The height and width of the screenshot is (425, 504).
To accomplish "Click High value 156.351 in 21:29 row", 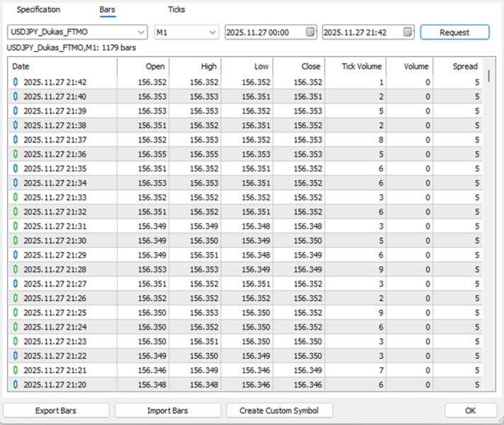I will 204,255.
